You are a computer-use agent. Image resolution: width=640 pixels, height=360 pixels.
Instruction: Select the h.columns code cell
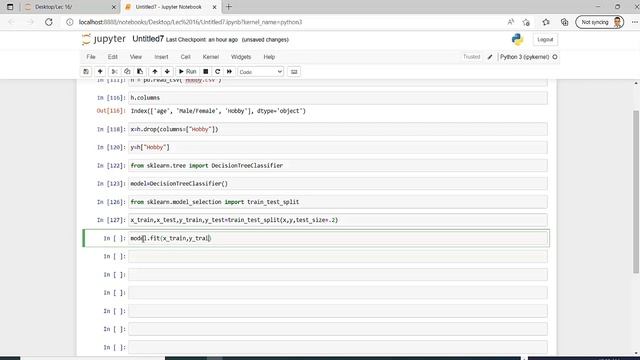(338, 98)
